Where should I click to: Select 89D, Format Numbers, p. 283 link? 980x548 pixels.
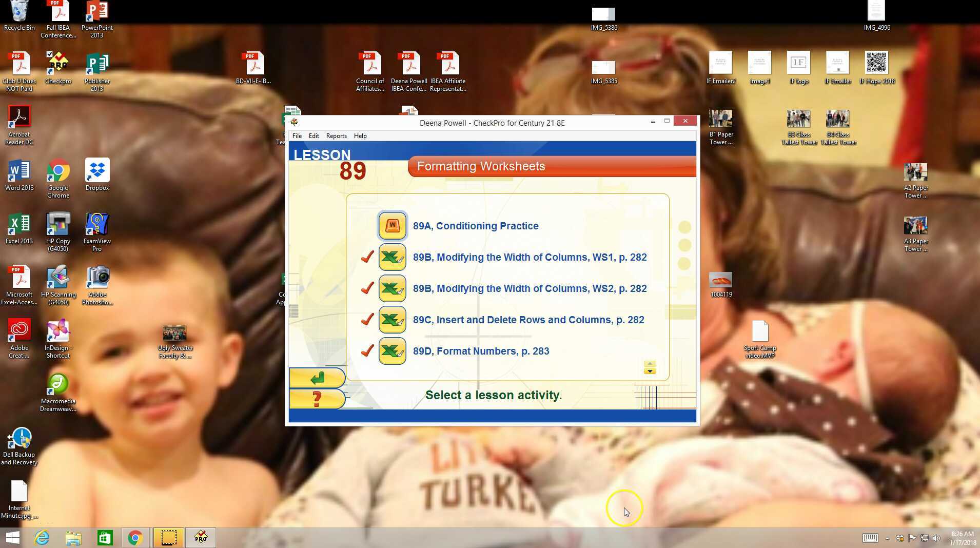481,351
